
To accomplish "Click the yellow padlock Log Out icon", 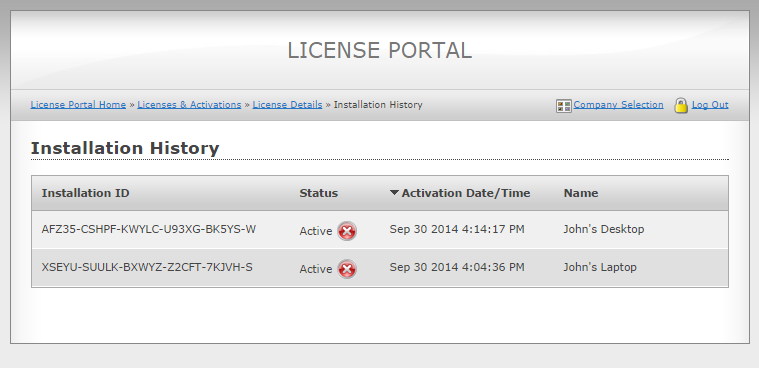I will pos(681,106).
